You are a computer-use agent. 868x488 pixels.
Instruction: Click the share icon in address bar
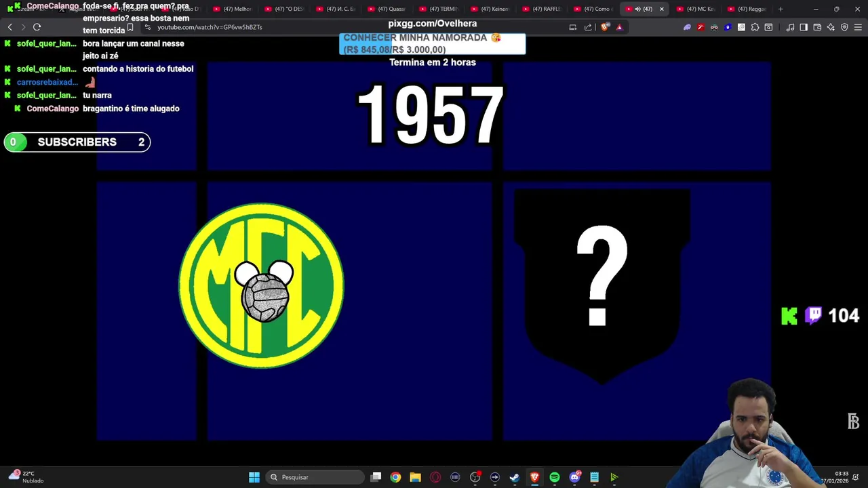tap(588, 27)
